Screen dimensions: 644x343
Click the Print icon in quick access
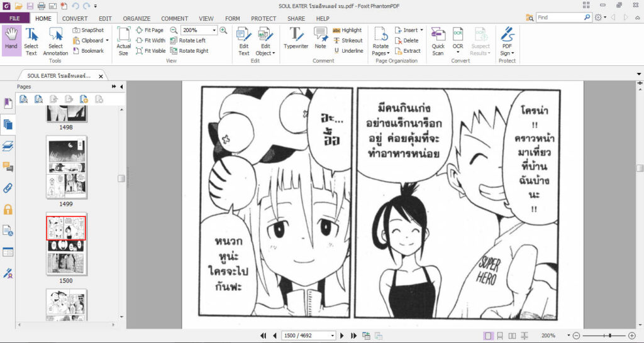click(x=42, y=6)
